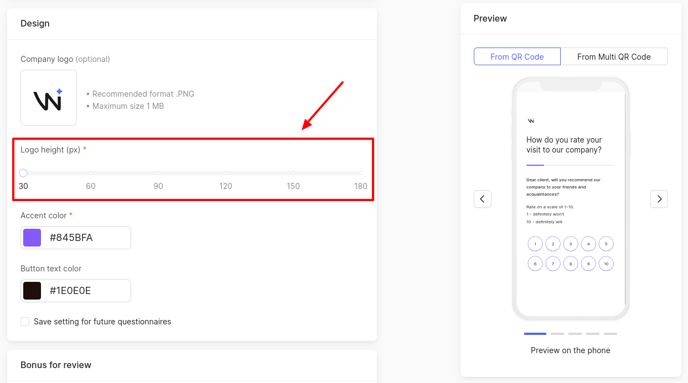This screenshot has height=383, width=688.
Task: Go to next preview slide arrow
Action: [x=659, y=199]
